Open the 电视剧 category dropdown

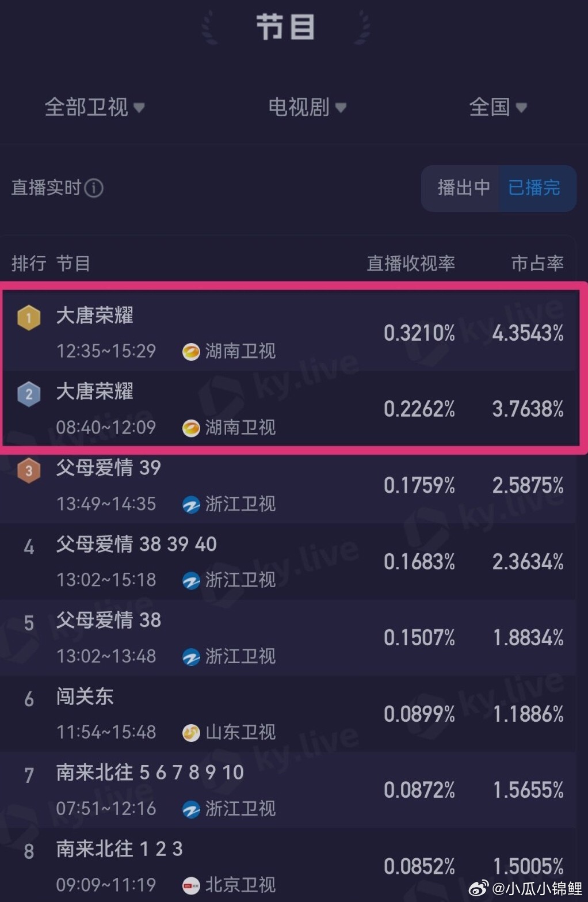[x=307, y=108]
